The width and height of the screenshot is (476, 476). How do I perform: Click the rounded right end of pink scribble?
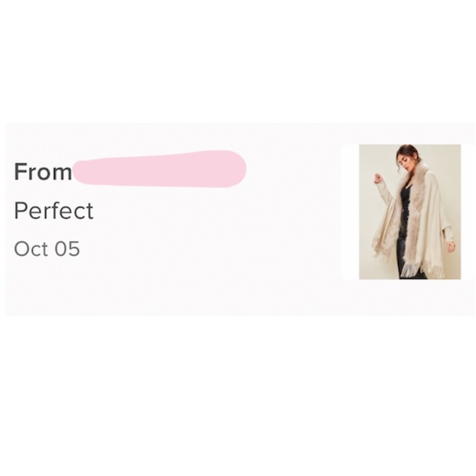pyautogui.click(x=236, y=169)
